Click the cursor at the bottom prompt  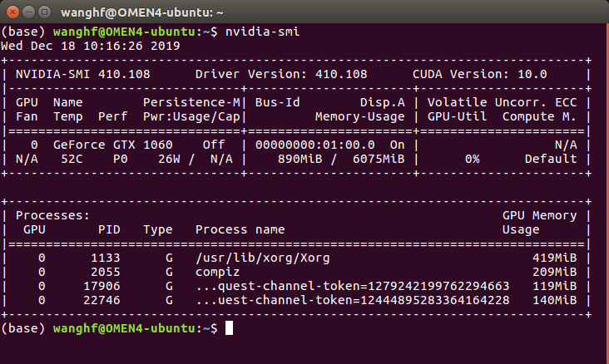pyautogui.click(x=229, y=328)
